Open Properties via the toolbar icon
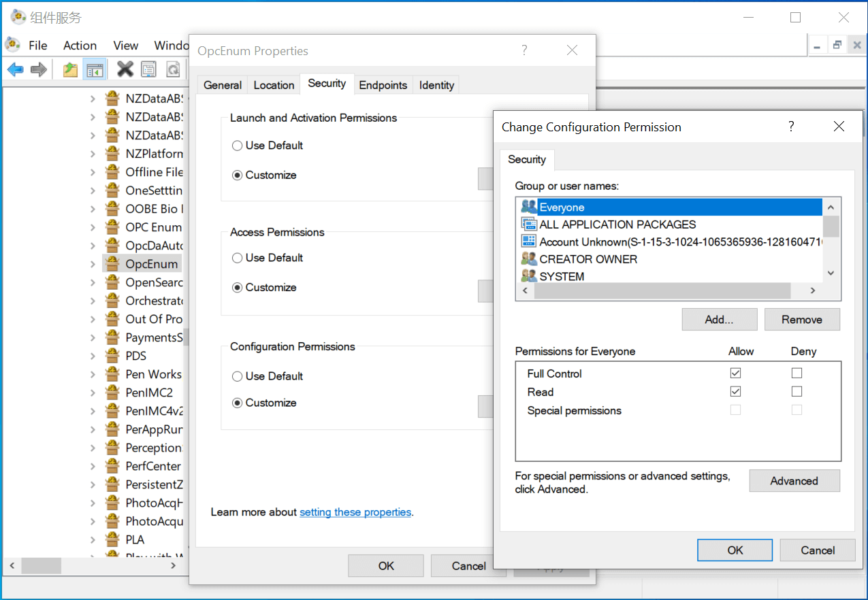Image resolution: width=868 pixels, height=600 pixels. (x=149, y=69)
